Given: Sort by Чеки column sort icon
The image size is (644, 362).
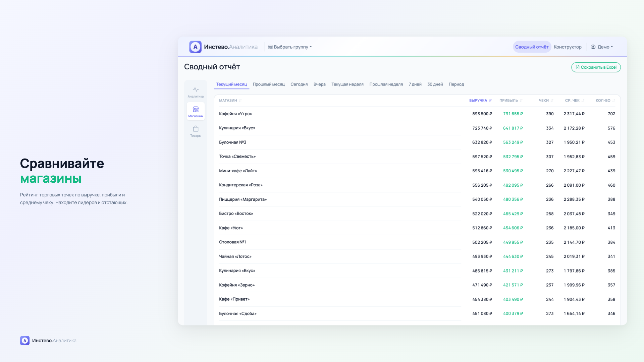Looking at the screenshot, I should (x=552, y=101).
